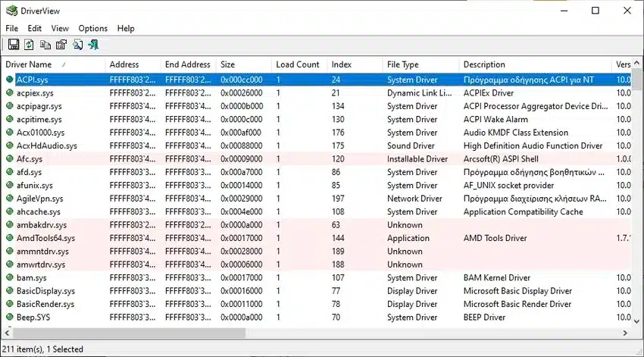This screenshot has width=644, height=357.
Task: Click 'AF_UNIX socket provider' description
Action: click(x=508, y=185)
